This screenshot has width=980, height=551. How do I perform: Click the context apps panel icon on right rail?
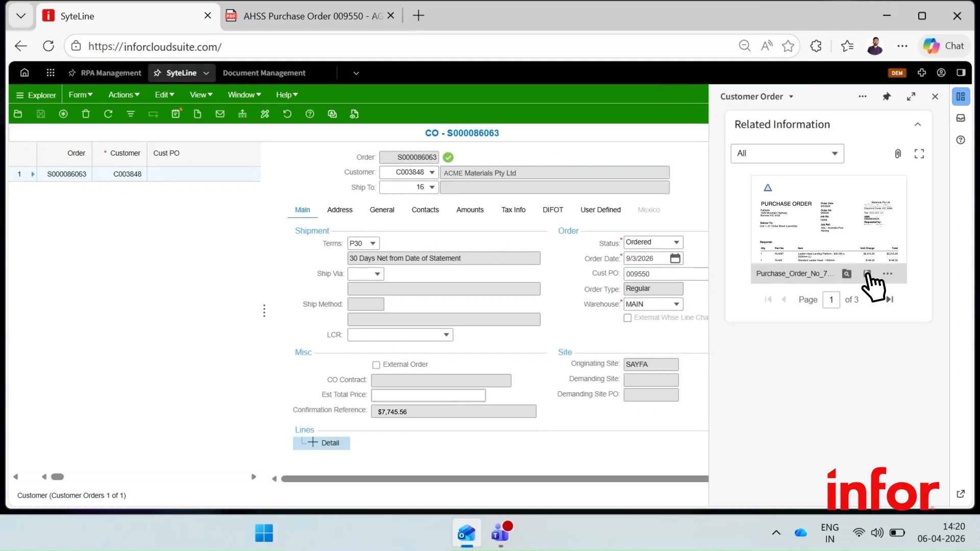point(961,96)
